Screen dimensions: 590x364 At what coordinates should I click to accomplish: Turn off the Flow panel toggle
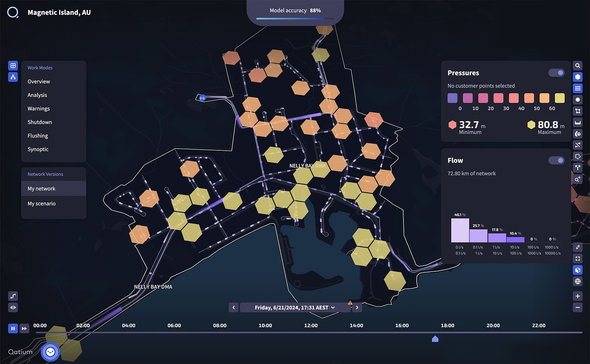tap(556, 160)
